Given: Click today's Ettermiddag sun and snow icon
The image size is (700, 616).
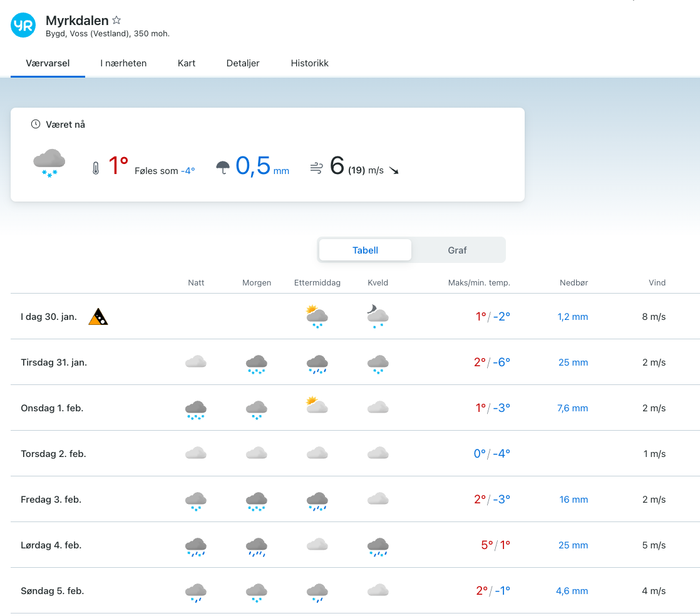Looking at the screenshot, I should pos(317,316).
